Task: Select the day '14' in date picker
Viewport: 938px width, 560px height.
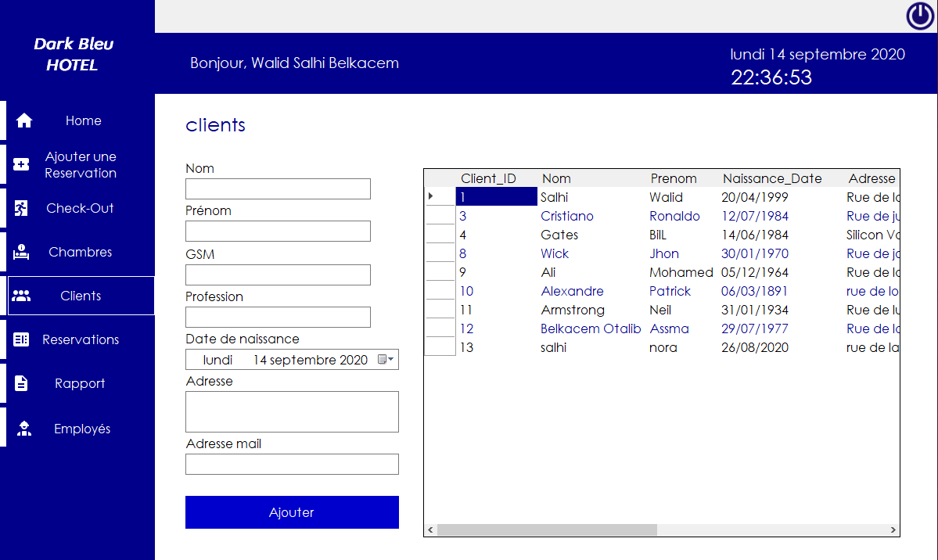Action: coord(260,360)
